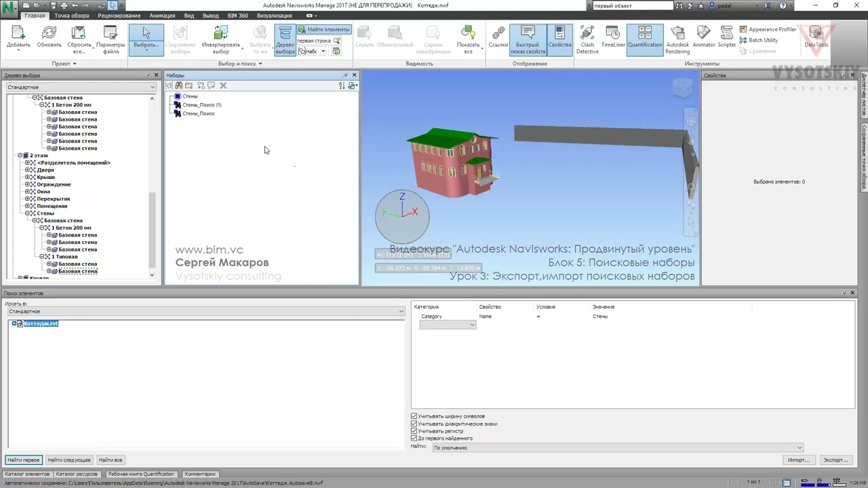Click the Экспорт... button
The height and width of the screenshot is (488, 868).
(835, 460)
